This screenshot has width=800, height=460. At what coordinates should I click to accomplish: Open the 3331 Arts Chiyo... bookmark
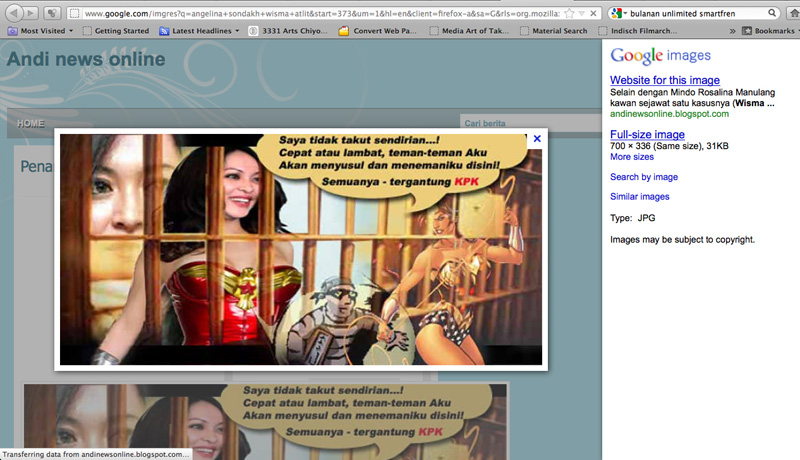point(288,31)
